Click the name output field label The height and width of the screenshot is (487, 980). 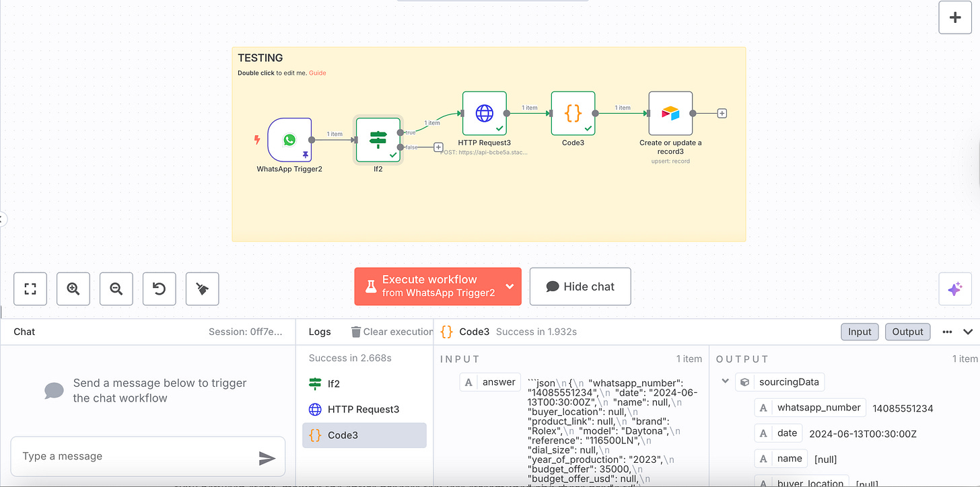pos(781,459)
